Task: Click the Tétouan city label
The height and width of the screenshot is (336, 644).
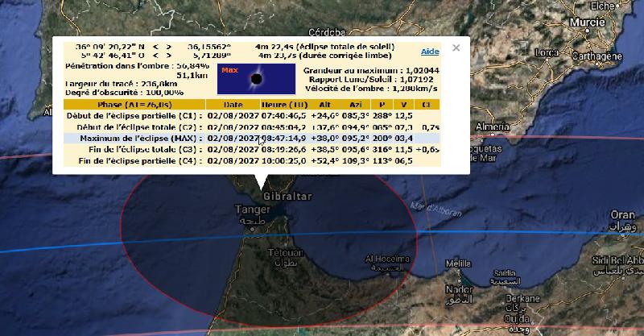Action: click(x=286, y=252)
